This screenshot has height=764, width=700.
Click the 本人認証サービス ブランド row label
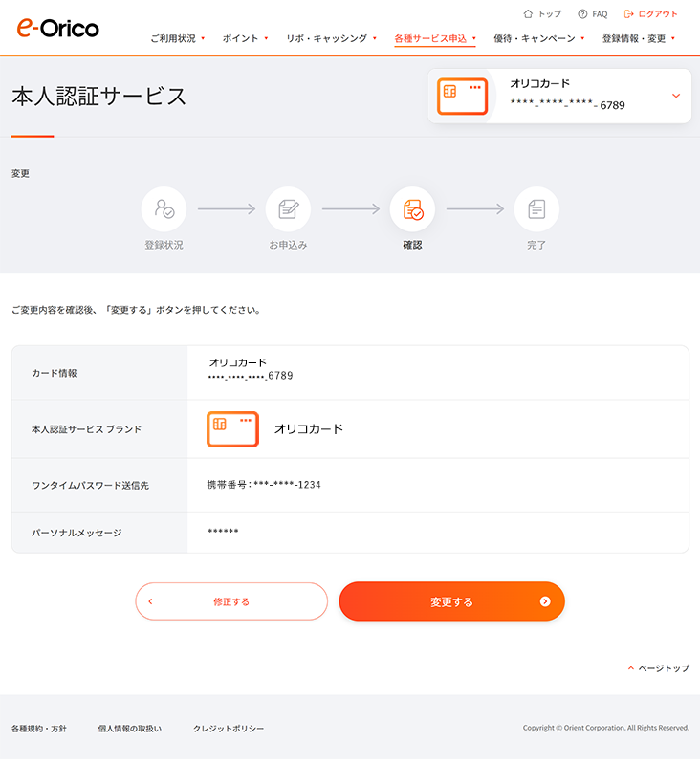86,429
